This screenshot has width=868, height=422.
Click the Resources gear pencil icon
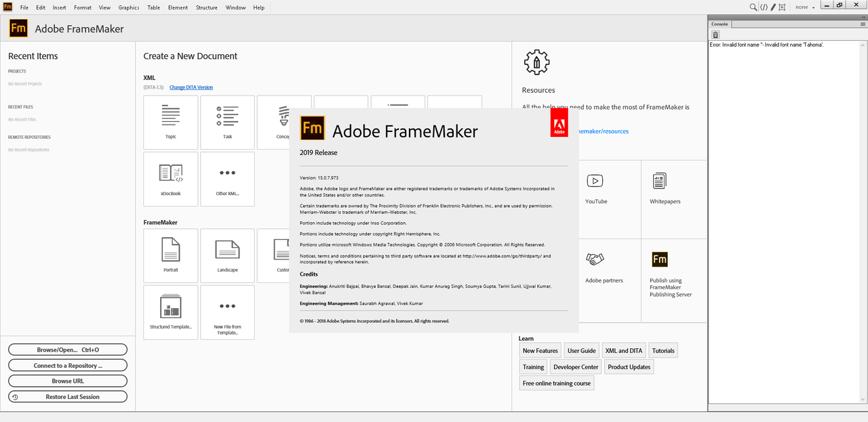(x=536, y=62)
